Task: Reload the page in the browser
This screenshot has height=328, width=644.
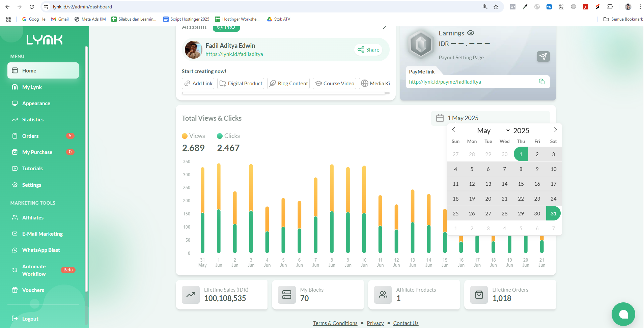Action: click(x=32, y=7)
